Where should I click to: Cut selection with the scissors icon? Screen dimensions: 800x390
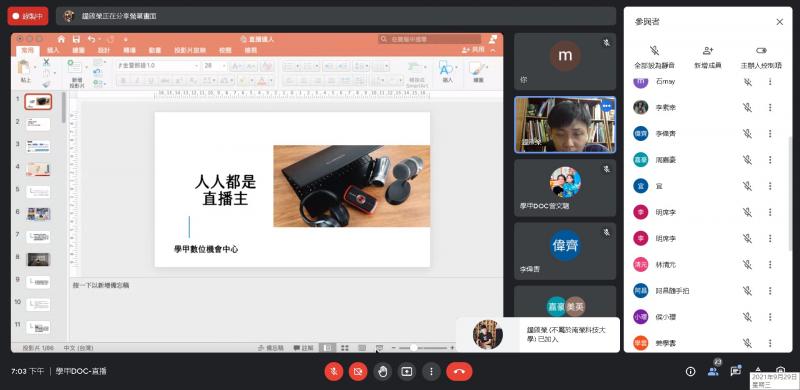click(x=46, y=62)
